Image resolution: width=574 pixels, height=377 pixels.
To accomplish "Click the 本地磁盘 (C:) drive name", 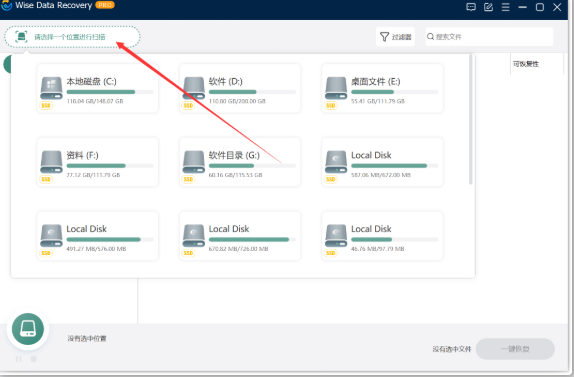I will 92,82.
